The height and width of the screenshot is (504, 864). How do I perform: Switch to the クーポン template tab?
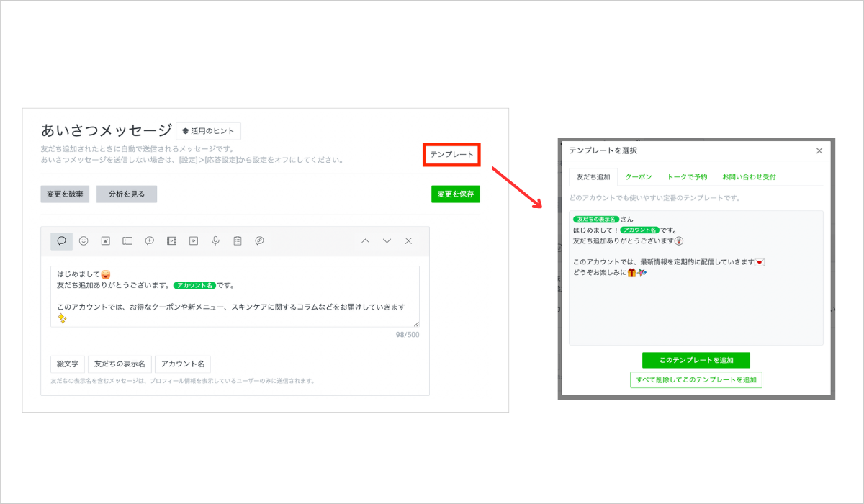tap(638, 176)
